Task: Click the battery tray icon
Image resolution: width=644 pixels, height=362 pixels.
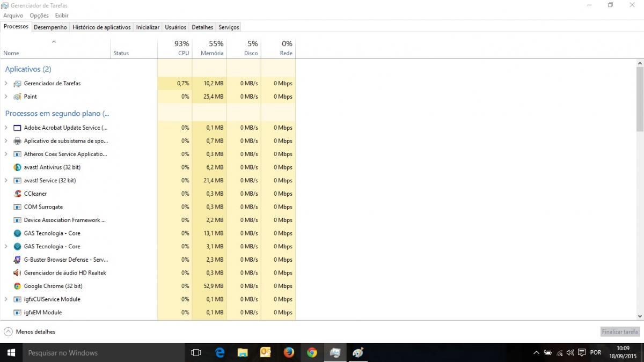Action: point(547,353)
